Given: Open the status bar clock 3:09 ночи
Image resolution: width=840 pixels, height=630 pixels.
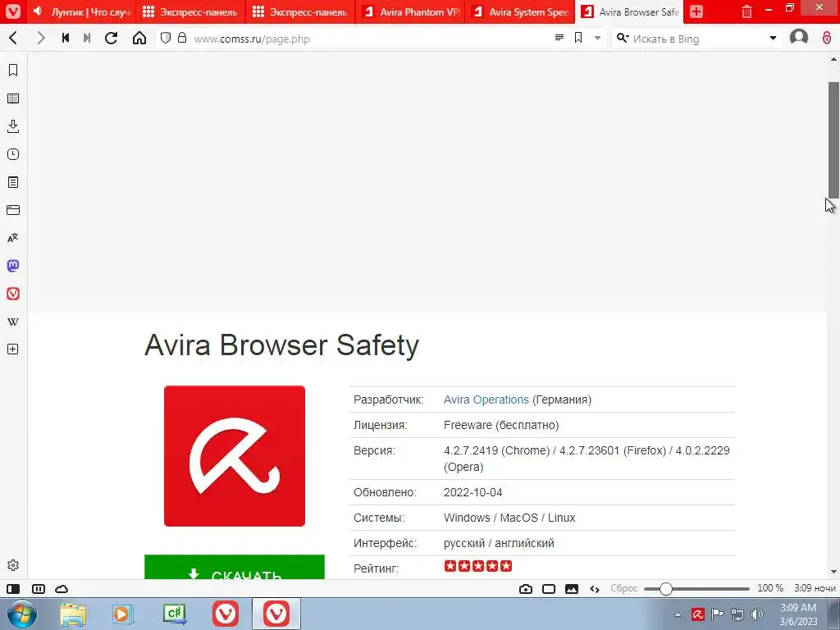Looking at the screenshot, I should [x=815, y=588].
